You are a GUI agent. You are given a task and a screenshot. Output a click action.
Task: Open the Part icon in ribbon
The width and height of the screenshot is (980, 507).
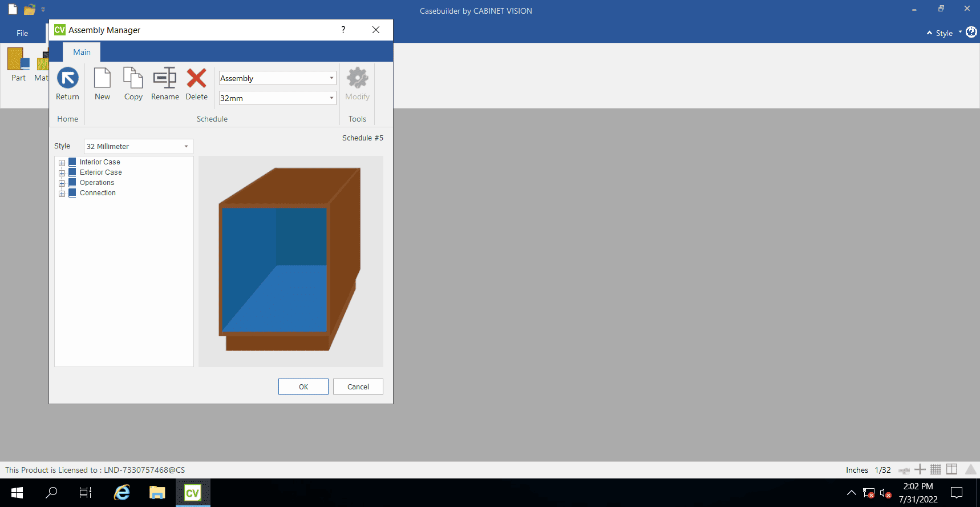[18, 65]
